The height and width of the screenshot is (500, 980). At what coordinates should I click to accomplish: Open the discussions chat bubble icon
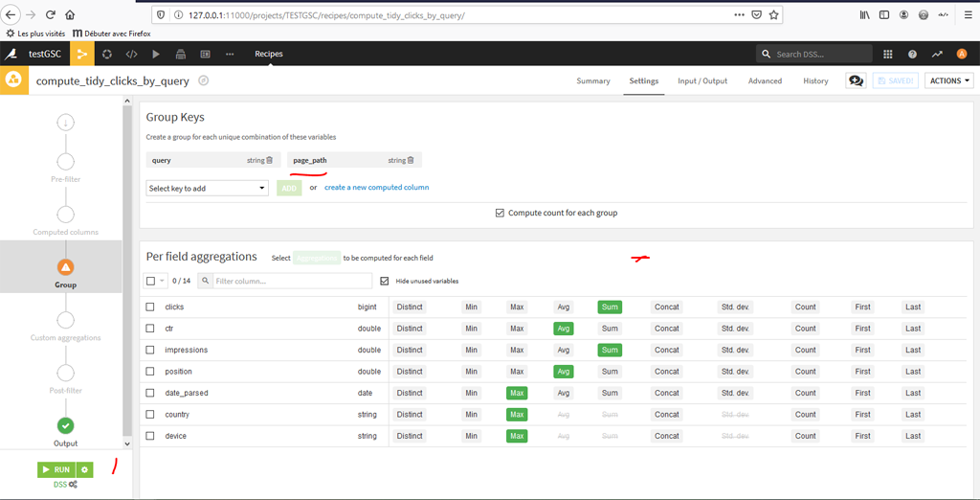click(857, 80)
